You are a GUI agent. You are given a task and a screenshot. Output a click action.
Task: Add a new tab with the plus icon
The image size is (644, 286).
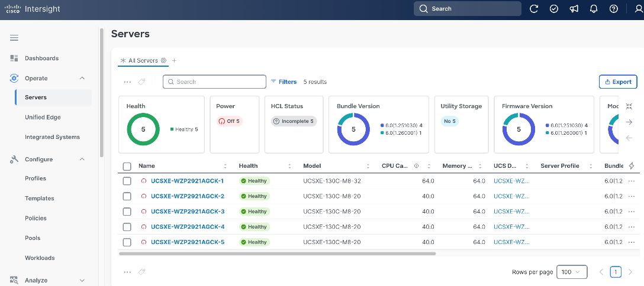(x=174, y=60)
